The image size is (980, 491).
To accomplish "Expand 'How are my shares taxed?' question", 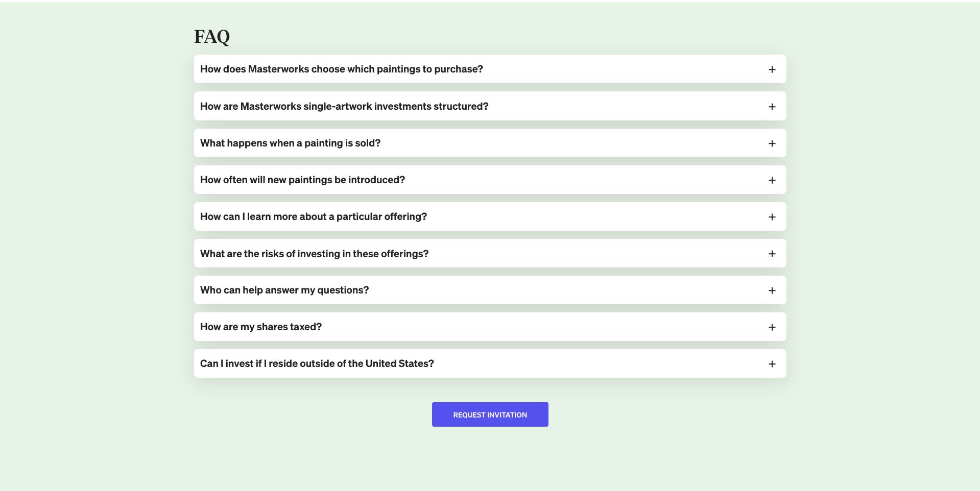I will click(x=260, y=327).
